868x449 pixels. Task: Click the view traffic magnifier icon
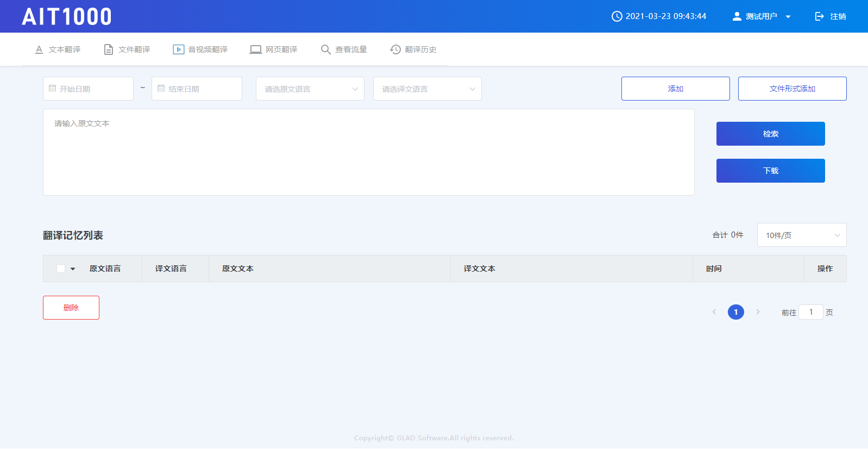325,49
